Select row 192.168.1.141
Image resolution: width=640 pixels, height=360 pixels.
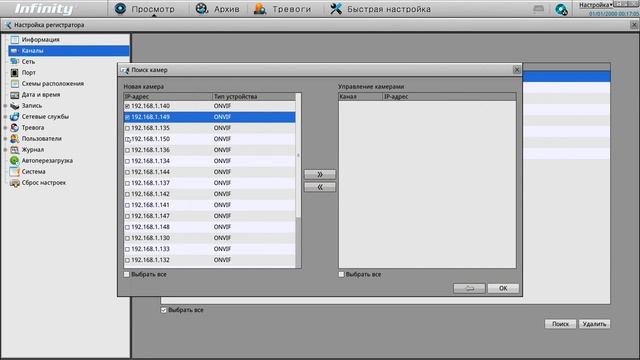210,205
